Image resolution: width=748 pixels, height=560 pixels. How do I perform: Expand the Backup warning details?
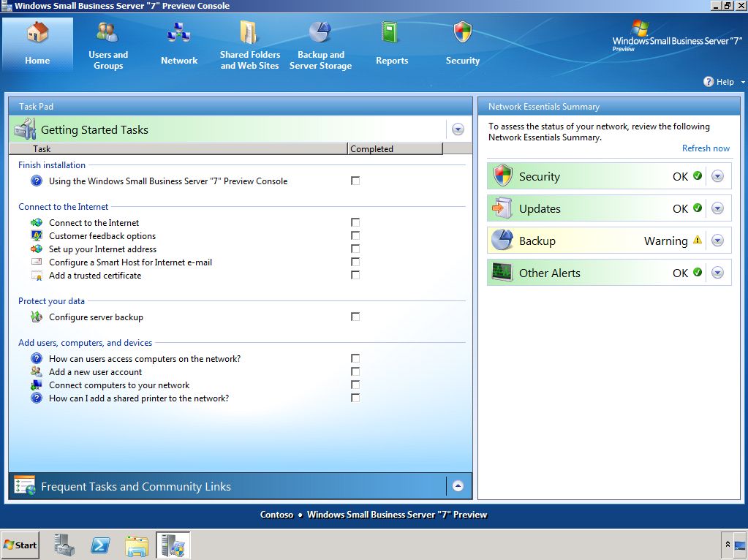(717, 241)
